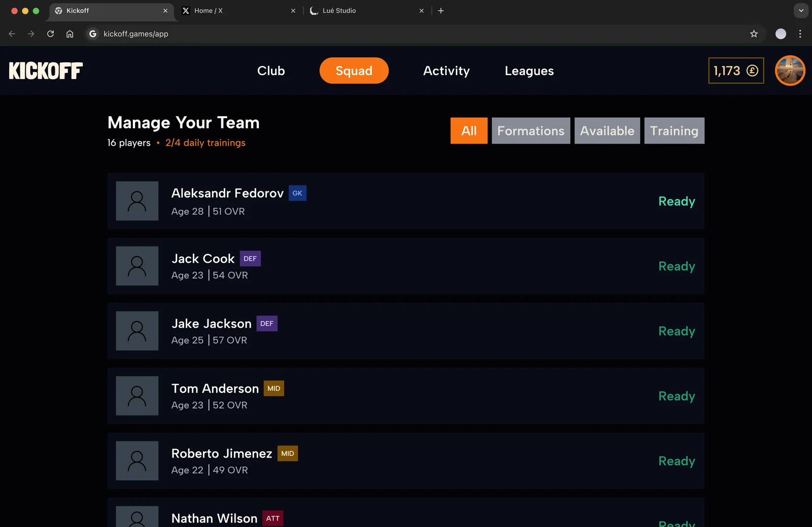Go to browser home page icon
The width and height of the screenshot is (812, 527).
tap(70, 34)
